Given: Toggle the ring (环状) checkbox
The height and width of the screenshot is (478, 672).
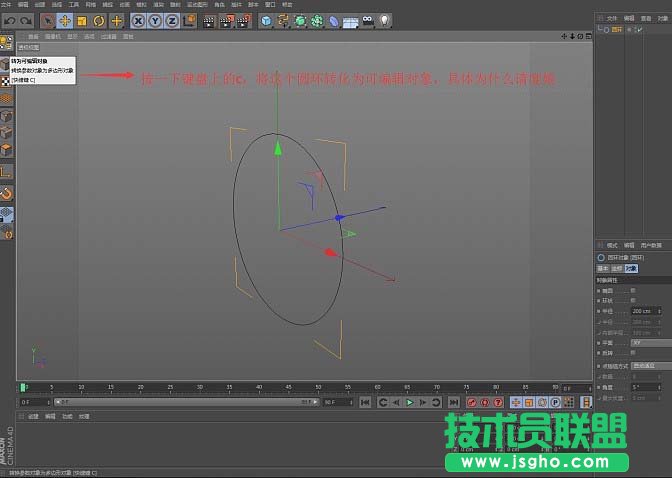Looking at the screenshot, I should tap(633, 300).
